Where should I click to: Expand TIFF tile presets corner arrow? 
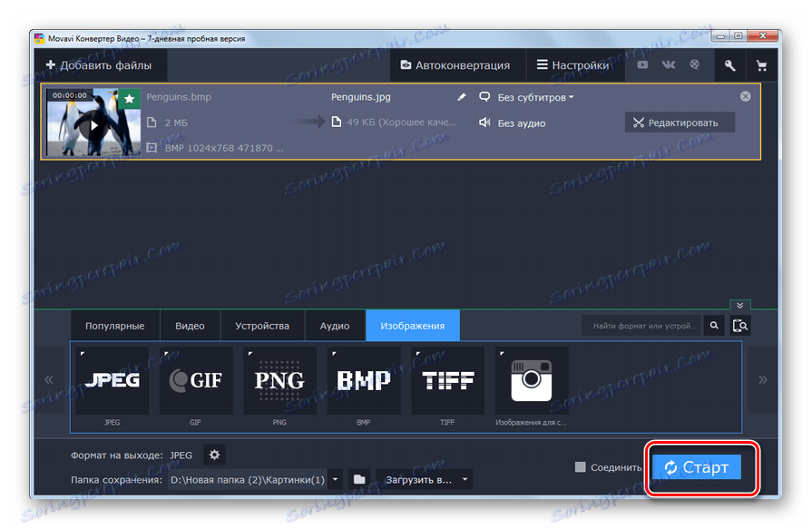pyautogui.click(x=418, y=354)
